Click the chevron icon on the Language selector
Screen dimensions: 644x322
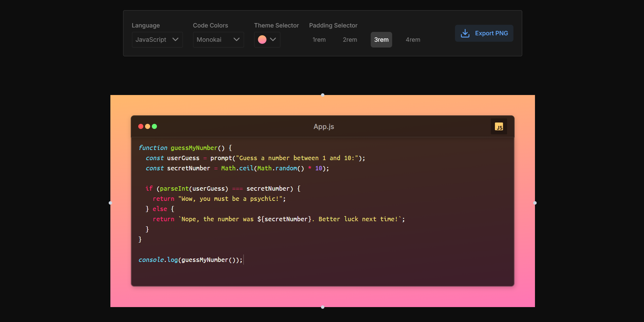176,39
